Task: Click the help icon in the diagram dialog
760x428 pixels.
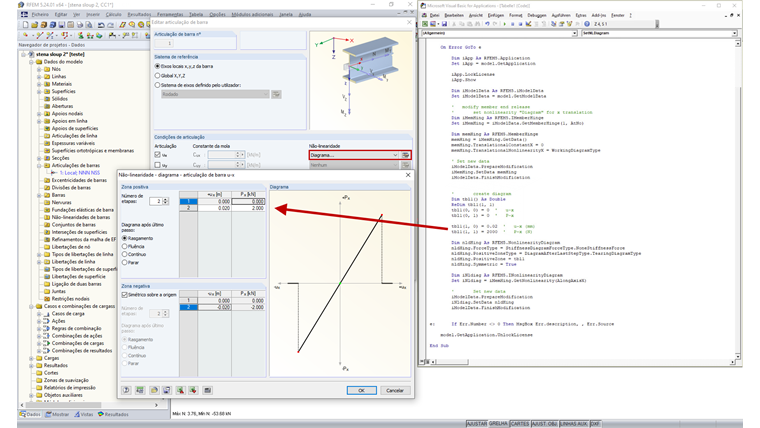Action: (x=127, y=390)
